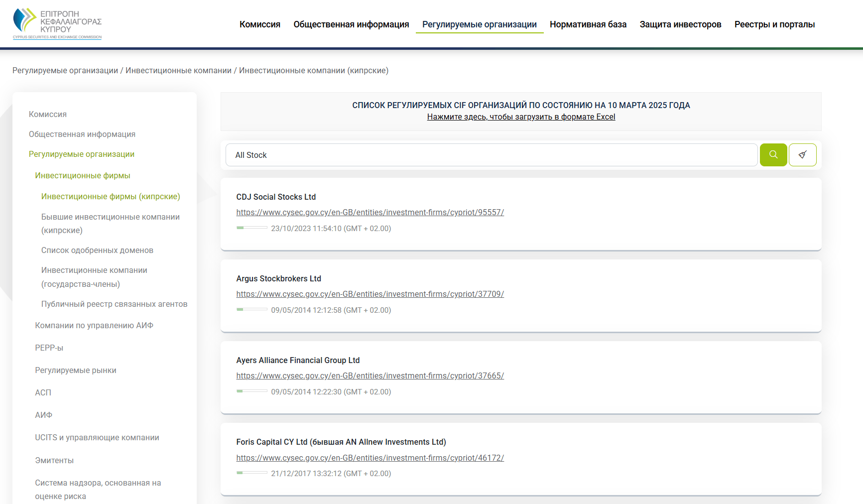Screen dimensions: 863x504
Task: Open the Комиссия top menu
Action: pyautogui.click(x=259, y=24)
